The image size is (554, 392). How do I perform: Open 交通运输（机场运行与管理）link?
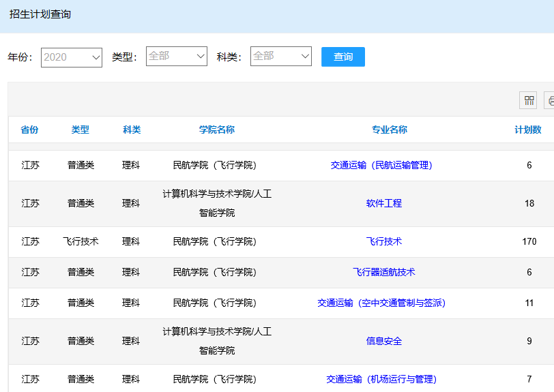point(381,379)
